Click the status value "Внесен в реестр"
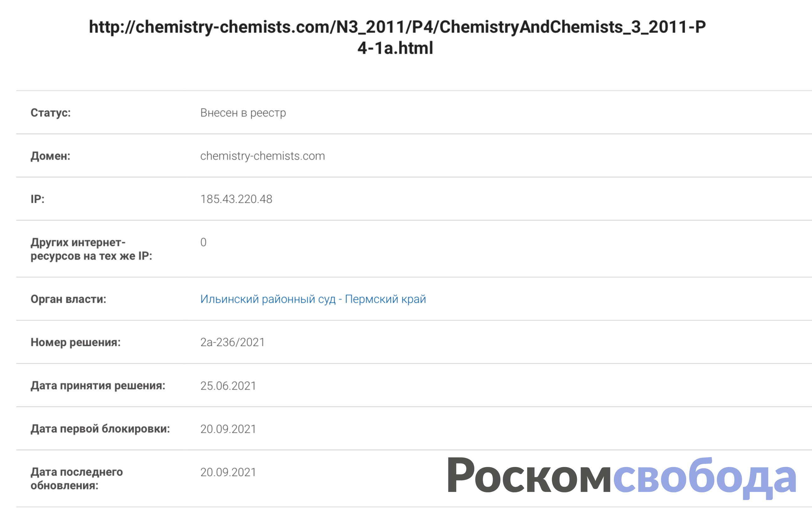The width and height of the screenshot is (812, 508). click(x=243, y=113)
